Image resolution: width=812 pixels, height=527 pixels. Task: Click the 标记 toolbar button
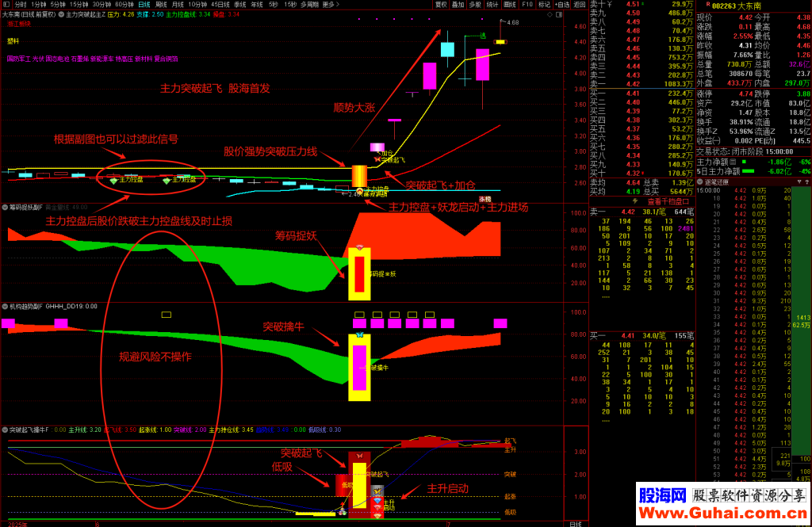coord(544,4)
